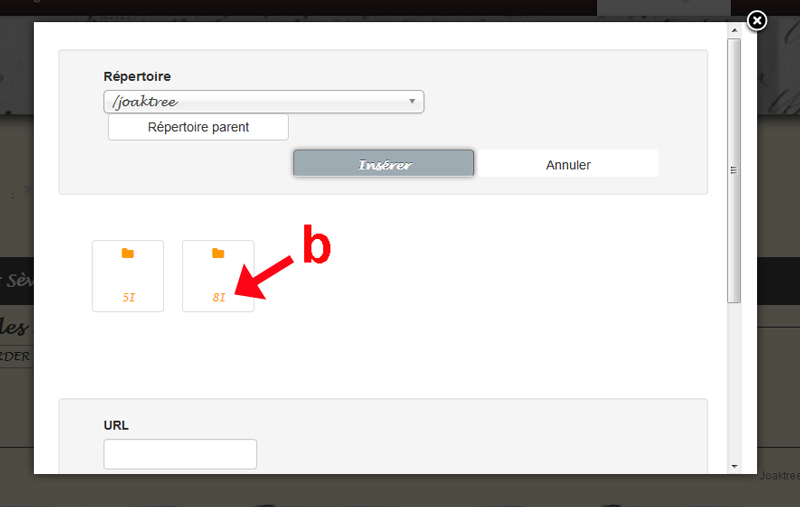
Task: Click the scrollbar down arrow icon
Action: pyautogui.click(x=734, y=466)
